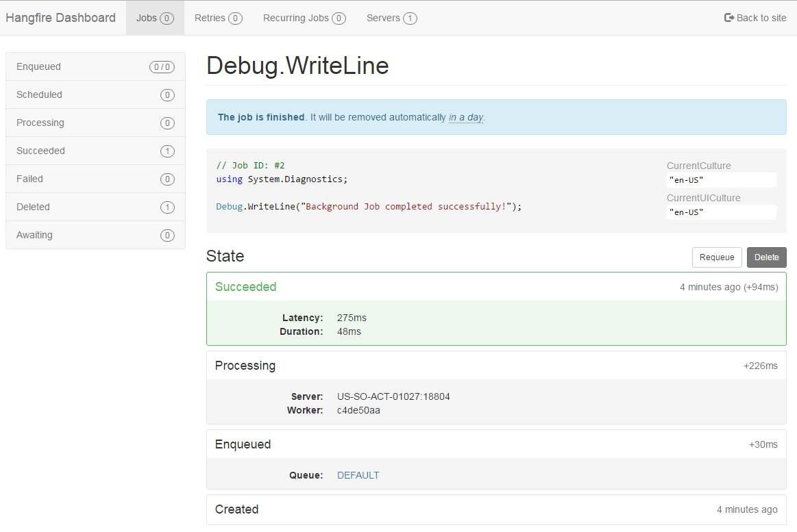Open Awaiting jobs in sidebar
Image resolution: width=797 pixels, height=532 pixels.
click(x=95, y=235)
